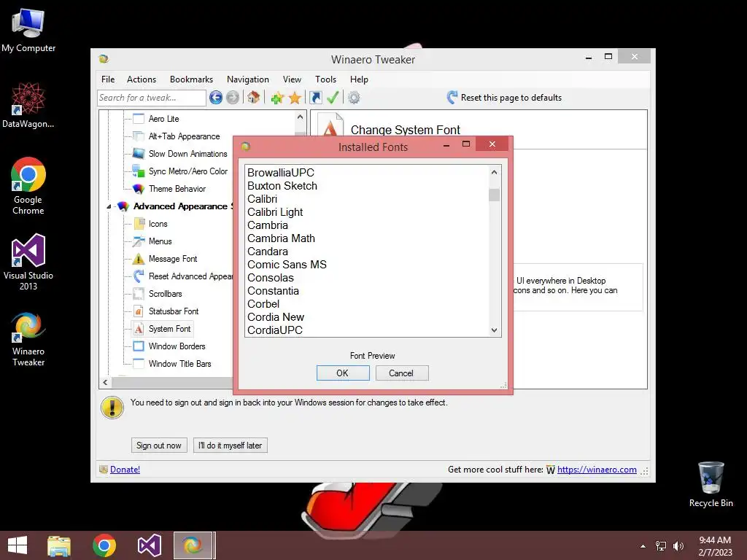
Task: Select the Theme Behavior icon
Action: 139,189
